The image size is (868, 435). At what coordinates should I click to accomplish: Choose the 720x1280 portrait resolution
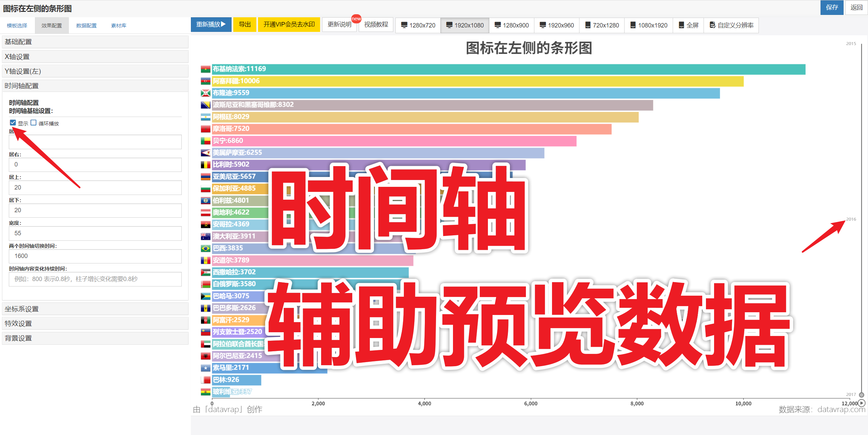point(602,25)
